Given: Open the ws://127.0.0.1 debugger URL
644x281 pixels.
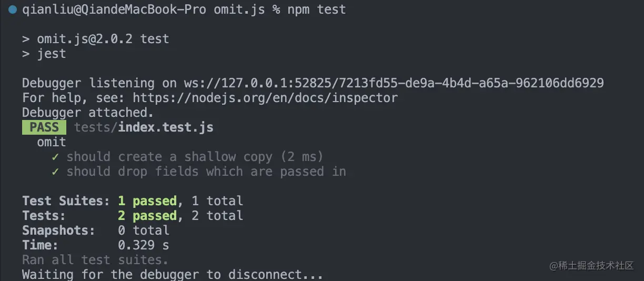Looking at the screenshot, I should [x=394, y=83].
